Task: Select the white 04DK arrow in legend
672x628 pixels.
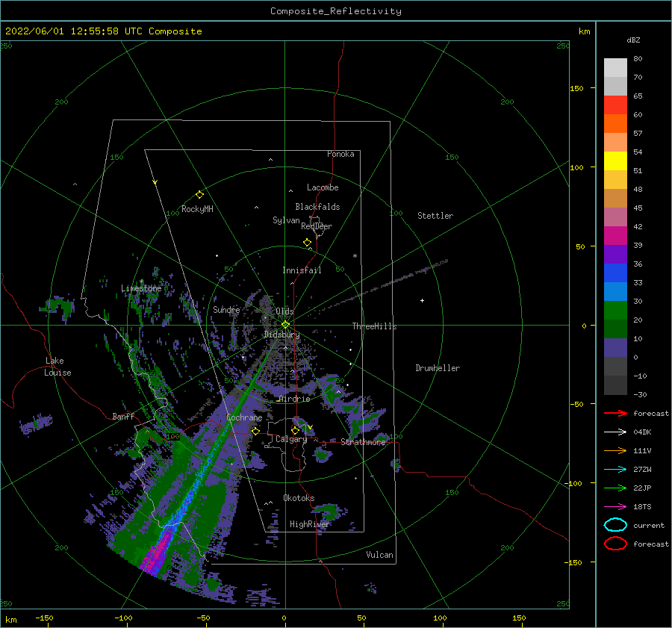Action: [615, 432]
